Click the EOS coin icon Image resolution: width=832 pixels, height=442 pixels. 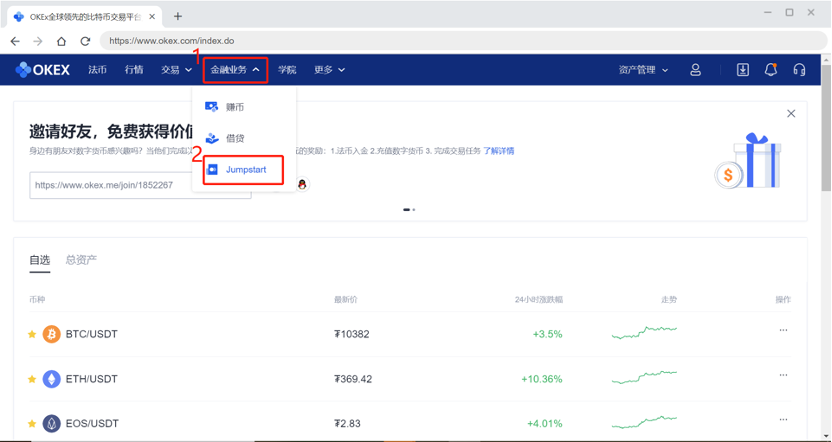coord(51,423)
